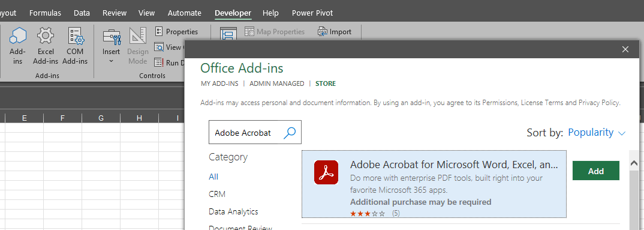Expand the Insert controls dropdown arrow
644x230 pixels.
pyautogui.click(x=112, y=61)
